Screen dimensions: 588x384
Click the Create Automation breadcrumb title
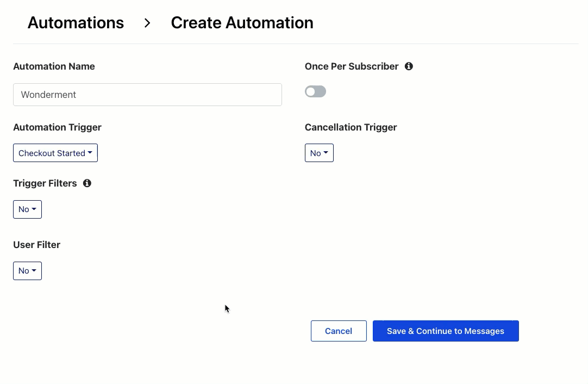point(242,23)
